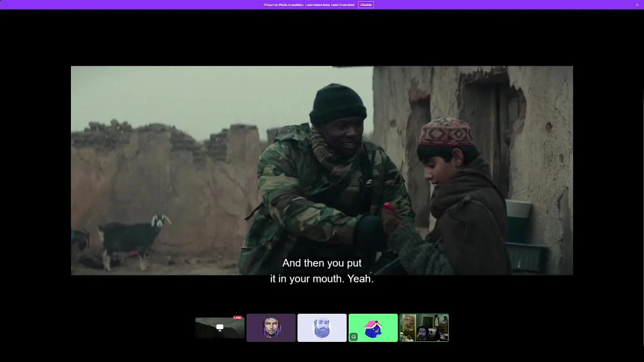The image size is (644, 362).
Task: Select the green tile with bird avatar
Action: (373, 328)
